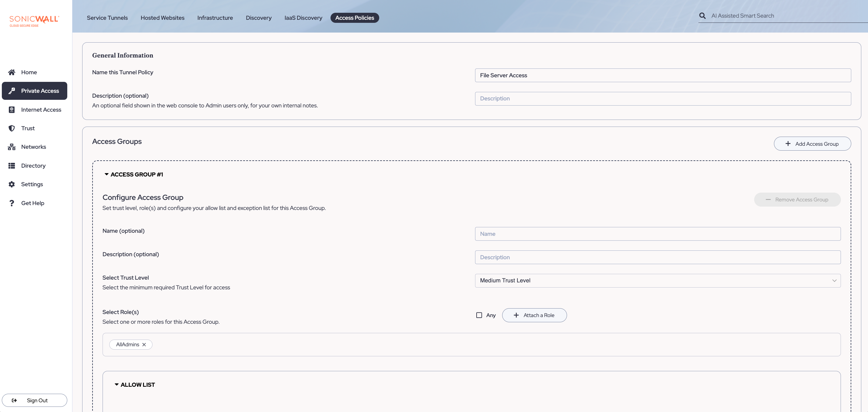Click the Add Access Group button
Image resolution: width=868 pixels, height=412 pixels.
click(812, 144)
